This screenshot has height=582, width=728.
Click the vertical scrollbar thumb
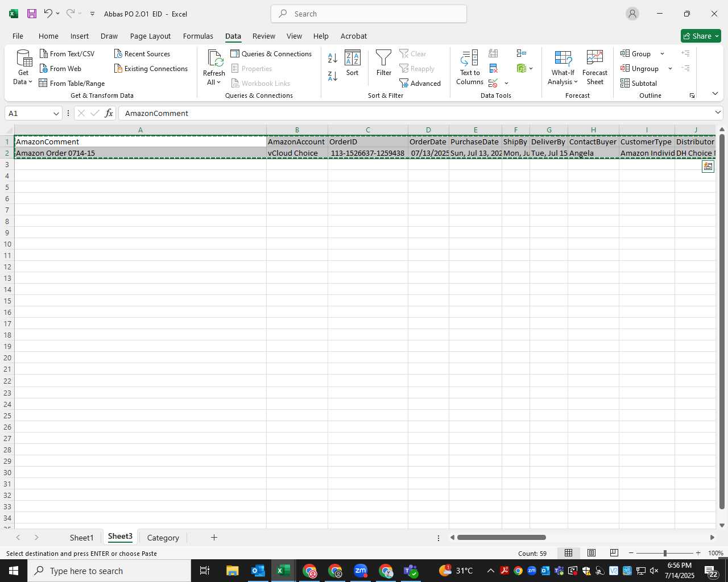pos(722,321)
